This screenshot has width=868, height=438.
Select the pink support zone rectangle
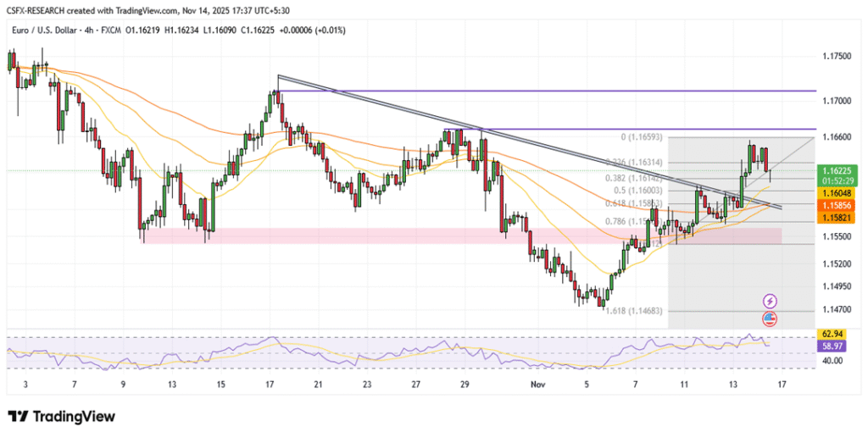pos(339,236)
